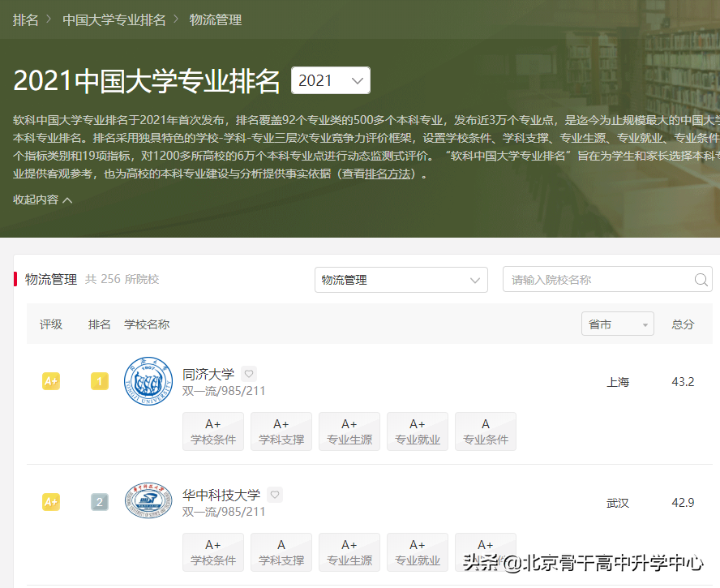The image size is (720, 588).
Task: Click the 排名 breadcrumb link
Action: [25, 19]
